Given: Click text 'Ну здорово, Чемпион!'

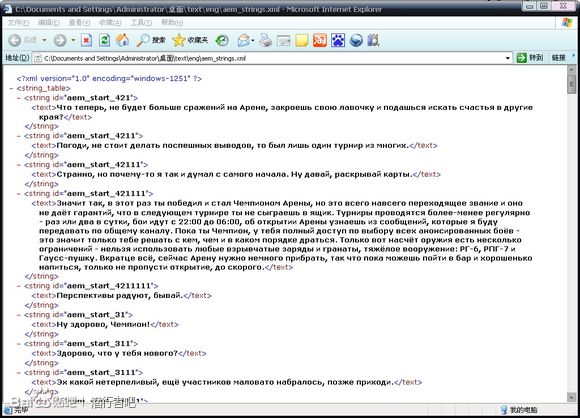Looking at the screenshot, I should click(x=103, y=324).
